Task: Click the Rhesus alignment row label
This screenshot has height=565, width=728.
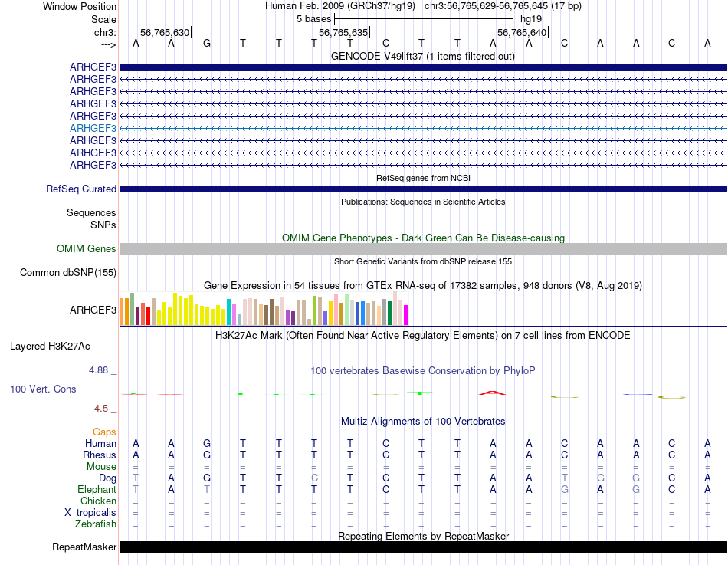Action: point(100,455)
